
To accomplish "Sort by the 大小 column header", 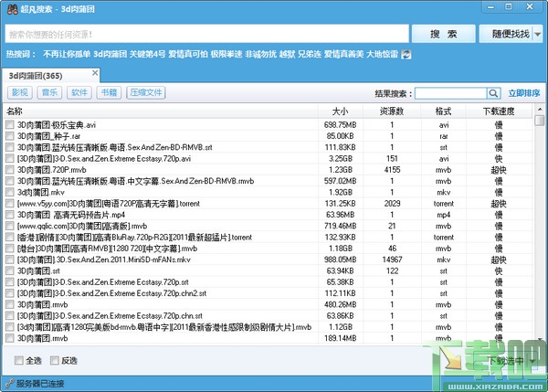I will tap(341, 111).
